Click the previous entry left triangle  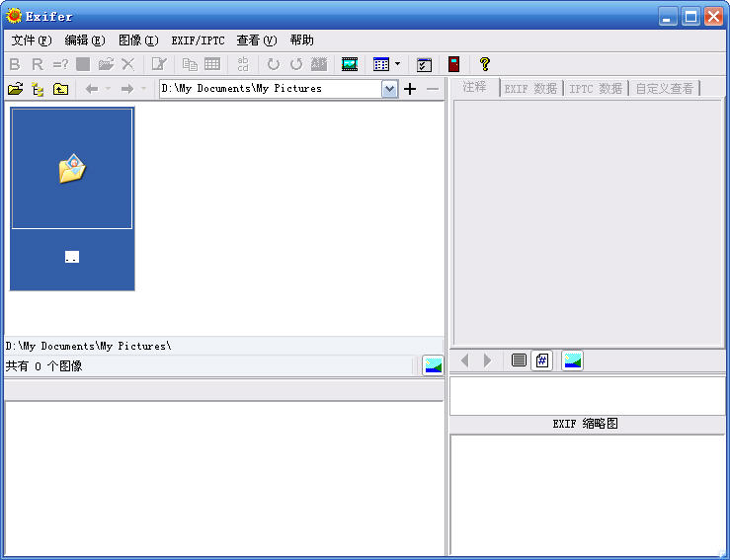point(464,360)
